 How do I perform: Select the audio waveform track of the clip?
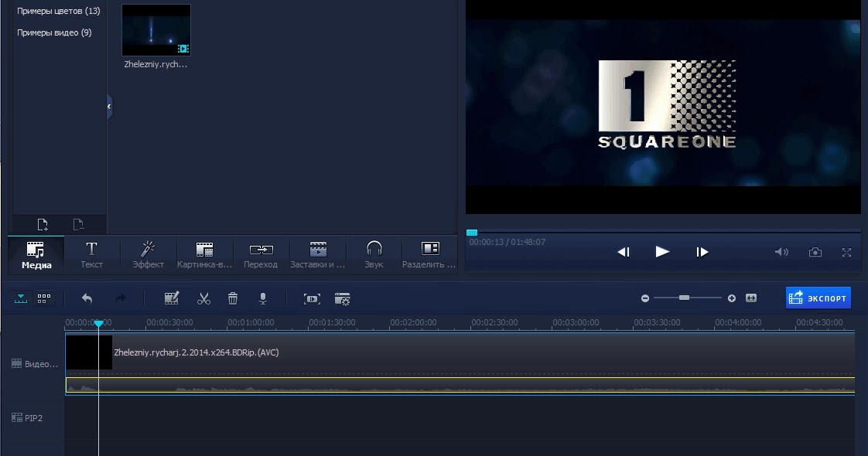coord(460,385)
